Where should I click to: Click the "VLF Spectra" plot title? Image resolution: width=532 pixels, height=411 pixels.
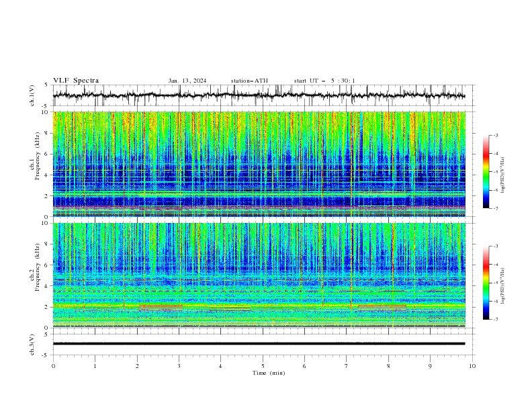[76, 81]
